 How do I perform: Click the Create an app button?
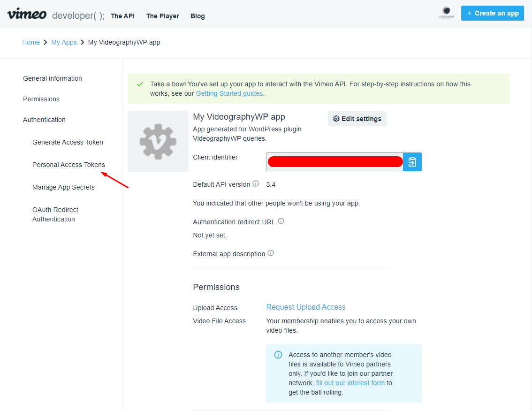click(492, 13)
